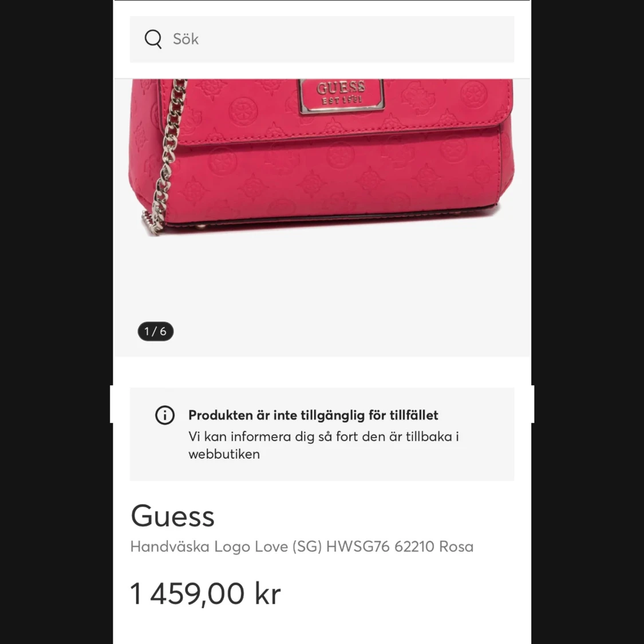Click the white gap above notice box
Viewport: 644px width, 644px height.
point(322,372)
